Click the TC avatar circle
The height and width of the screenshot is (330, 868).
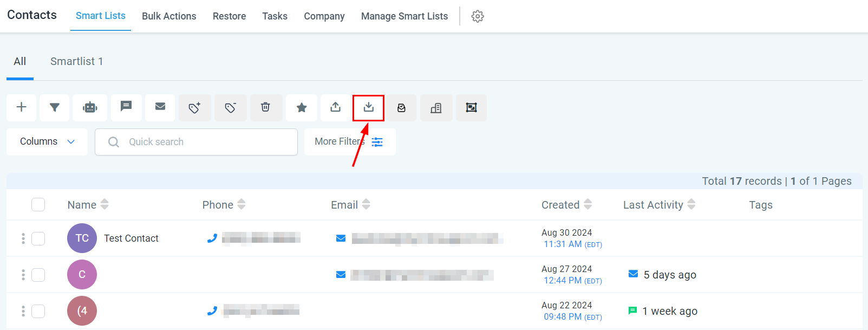click(82, 238)
